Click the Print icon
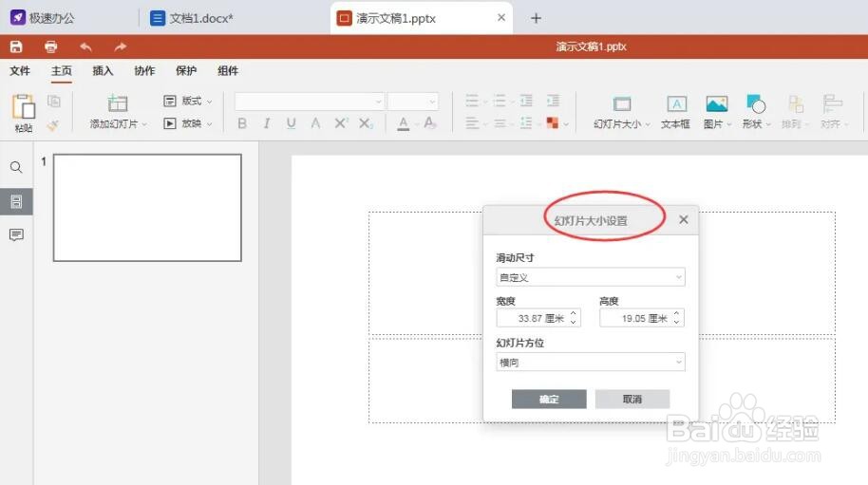 [x=51, y=47]
